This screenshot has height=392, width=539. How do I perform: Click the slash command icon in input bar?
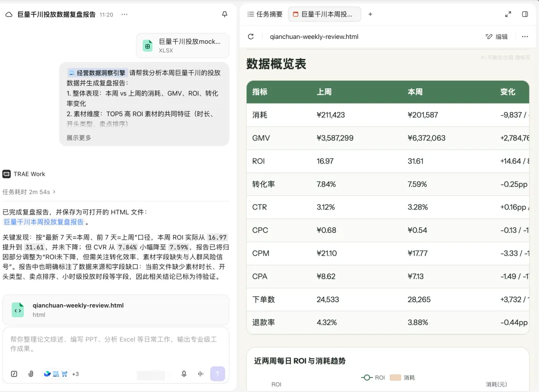(14, 374)
